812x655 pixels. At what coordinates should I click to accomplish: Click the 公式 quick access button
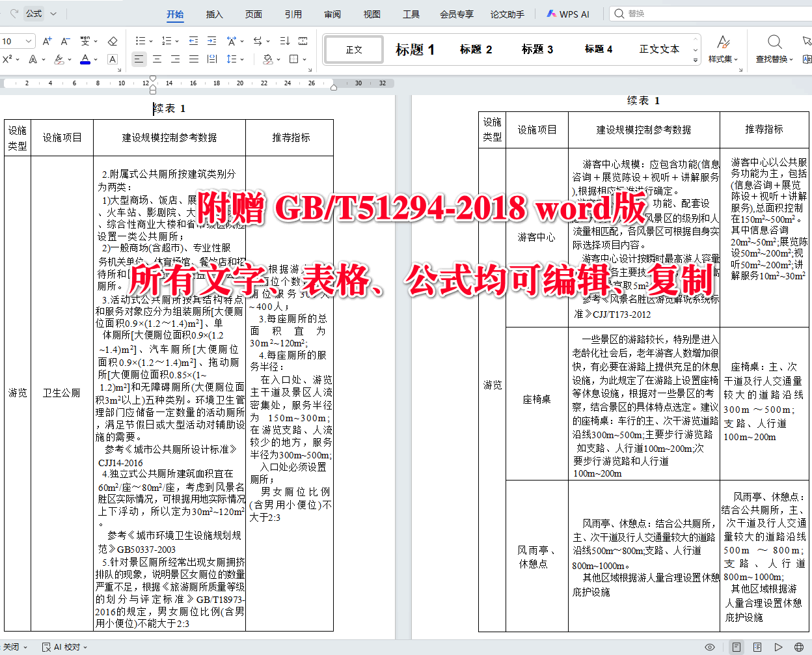click(x=34, y=13)
